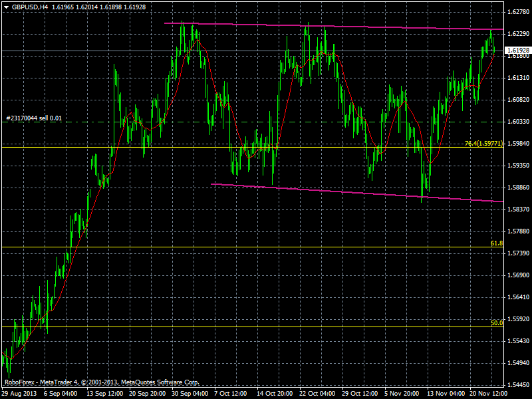Click the 1.56410 price axis label
Image resolution: width=532 pixels, height=399 pixels.
tap(518, 297)
